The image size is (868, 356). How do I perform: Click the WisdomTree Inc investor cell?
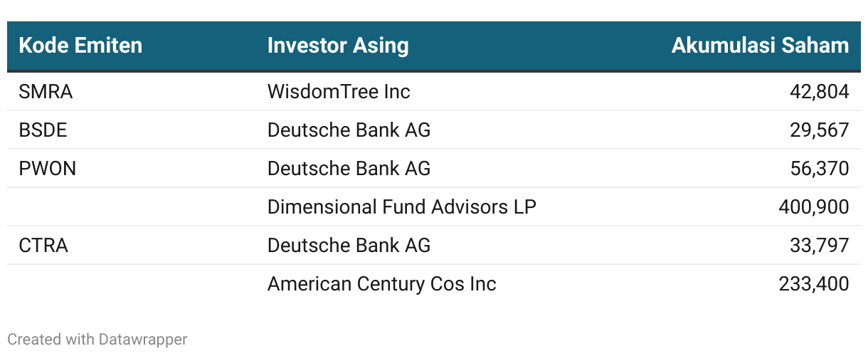pos(339,92)
